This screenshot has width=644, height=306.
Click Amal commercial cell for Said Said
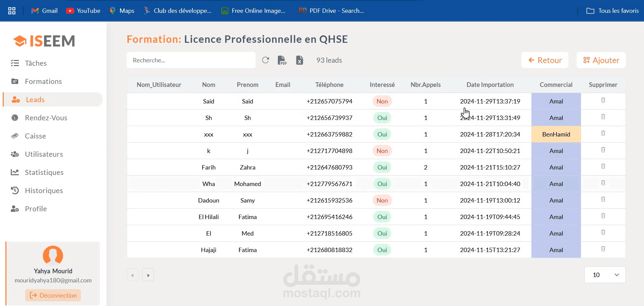tap(556, 101)
